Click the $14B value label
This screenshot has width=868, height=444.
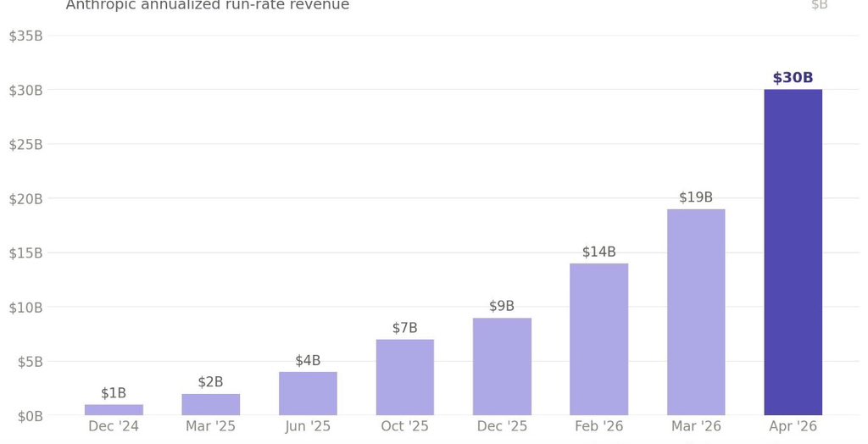[x=599, y=252]
